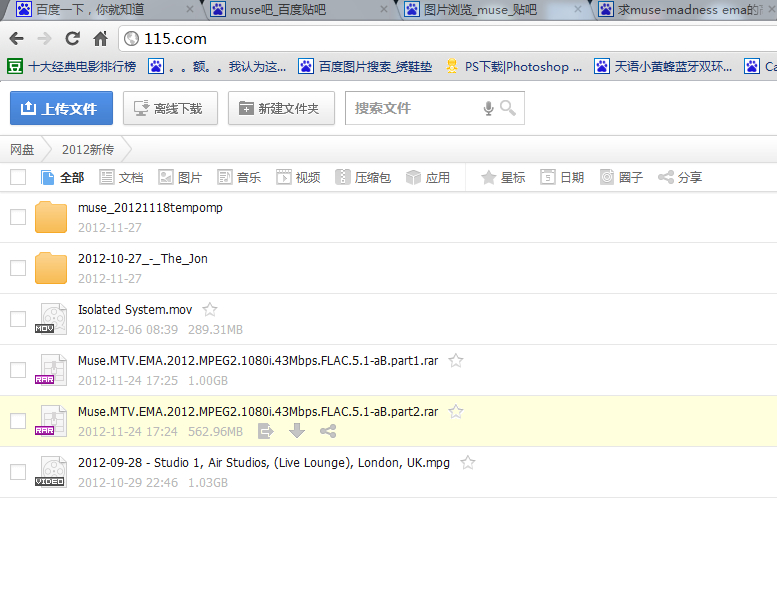
Task: Go to browser Home page
Action: click(101, 39)
